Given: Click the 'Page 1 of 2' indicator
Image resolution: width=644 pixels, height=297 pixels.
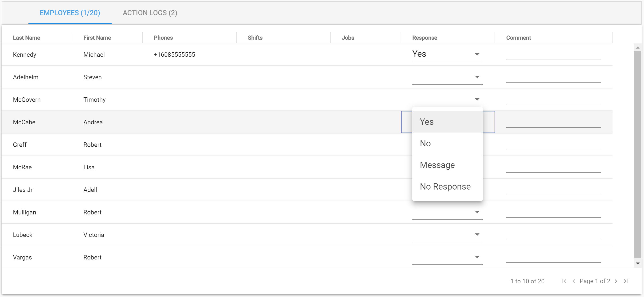Looking at the screenshot, I should point(595,281).
